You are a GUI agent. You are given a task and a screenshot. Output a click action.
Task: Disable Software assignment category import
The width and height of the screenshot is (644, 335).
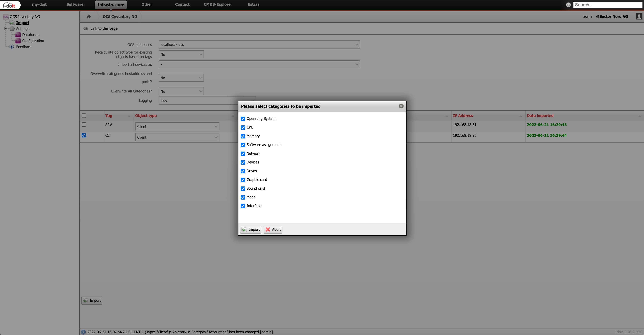(x=243, y=145)
